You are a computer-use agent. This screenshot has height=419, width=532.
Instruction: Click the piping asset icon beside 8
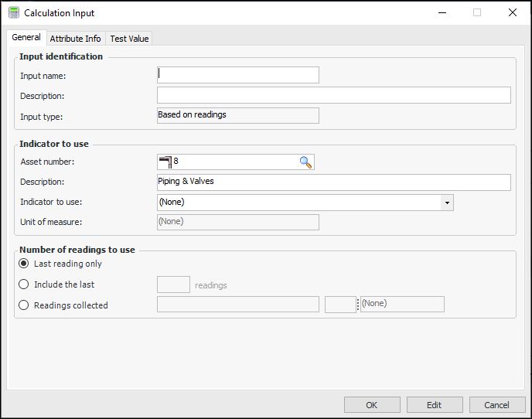(165, 162)
